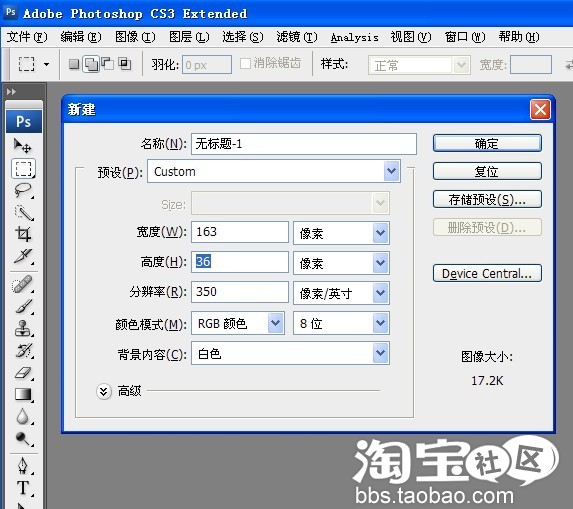The image size is (573, 509).
Task: Click the 分辨率 field showing 350
Action: coord(240,292)
